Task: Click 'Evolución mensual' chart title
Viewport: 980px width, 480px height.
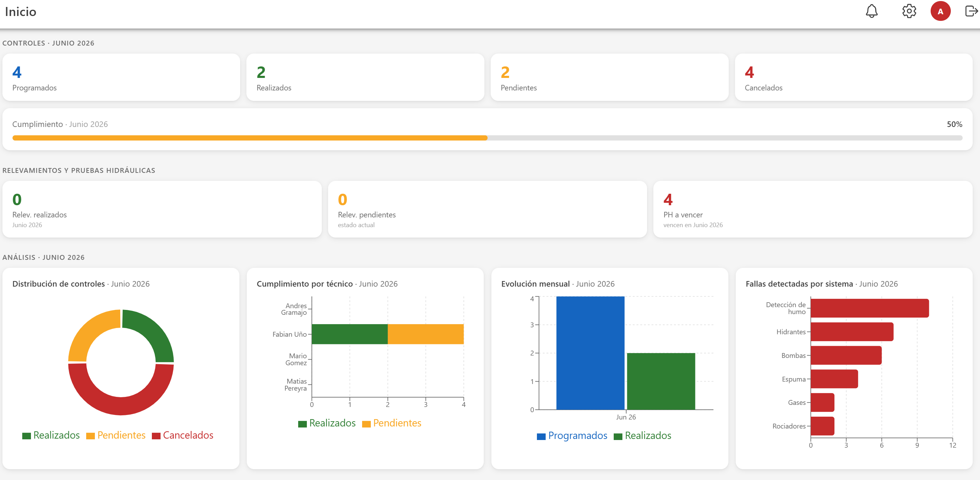Action: tap(535, 283)
